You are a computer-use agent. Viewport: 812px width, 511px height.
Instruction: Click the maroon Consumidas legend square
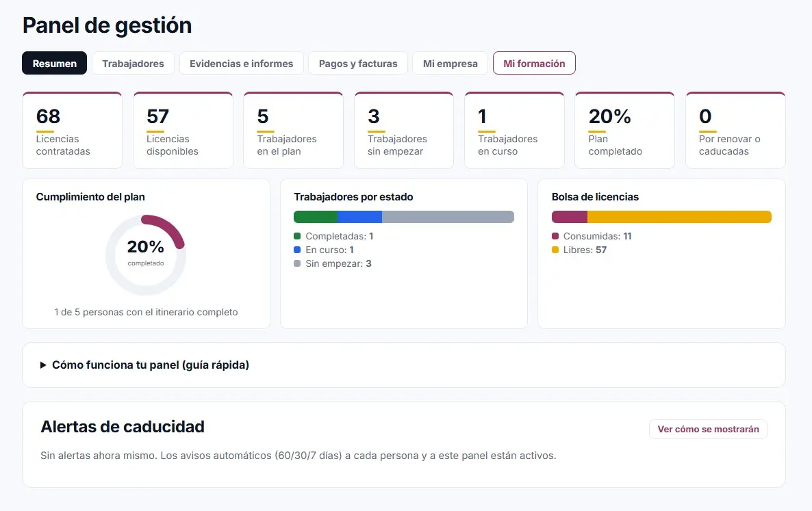[x=555, y=236]
